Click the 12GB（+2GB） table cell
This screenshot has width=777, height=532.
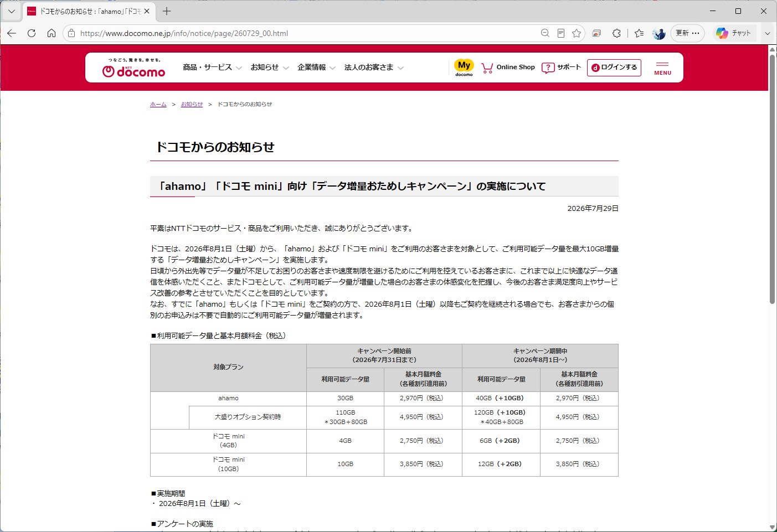pyautogui.click(x=501, y=464)
